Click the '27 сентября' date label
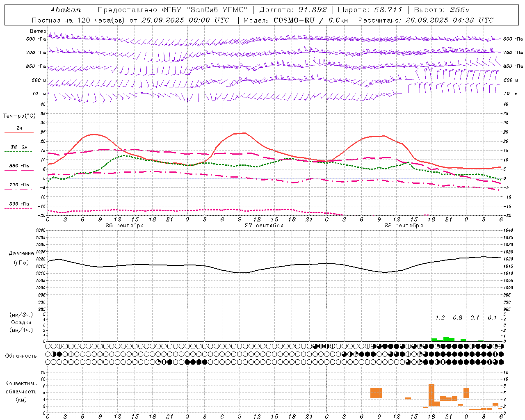 point(264,226)
